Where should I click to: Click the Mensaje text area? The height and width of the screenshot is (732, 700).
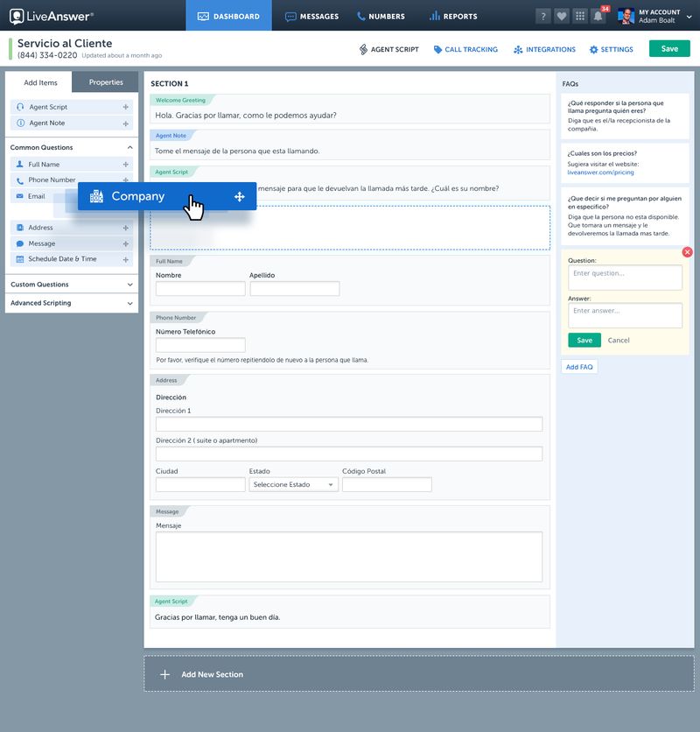tap(348, 557)
